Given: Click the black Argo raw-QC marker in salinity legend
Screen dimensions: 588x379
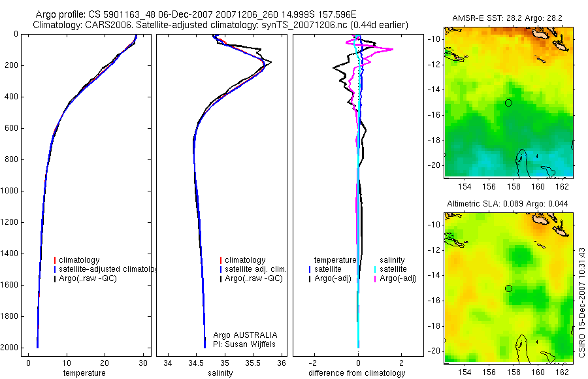Looking at the screenshot, I should [221, 278].
